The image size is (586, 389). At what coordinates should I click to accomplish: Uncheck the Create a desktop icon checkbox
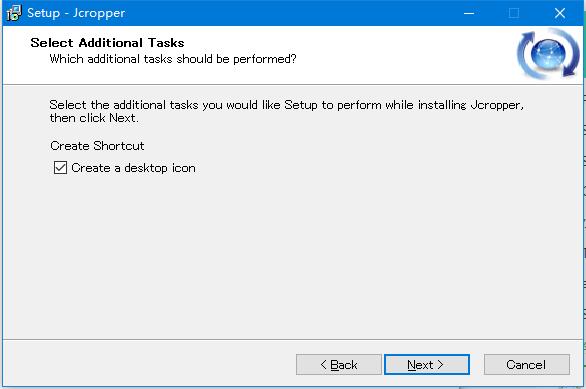point(60,168)
